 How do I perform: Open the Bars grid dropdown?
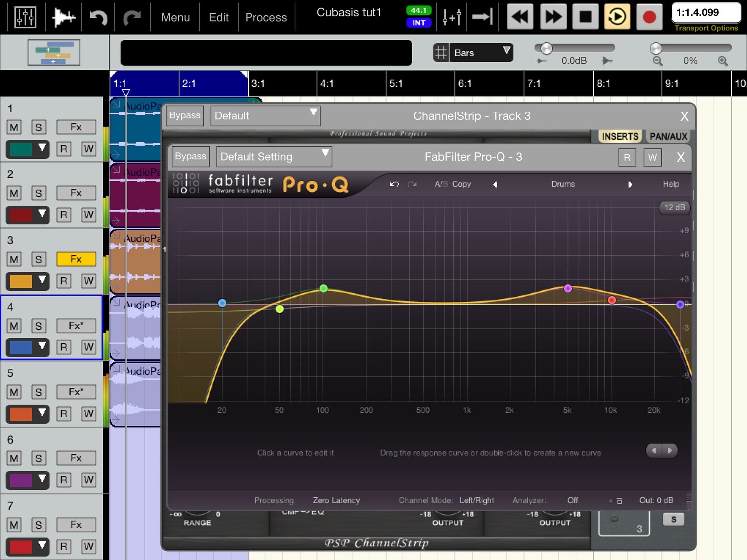pos(482,53)
